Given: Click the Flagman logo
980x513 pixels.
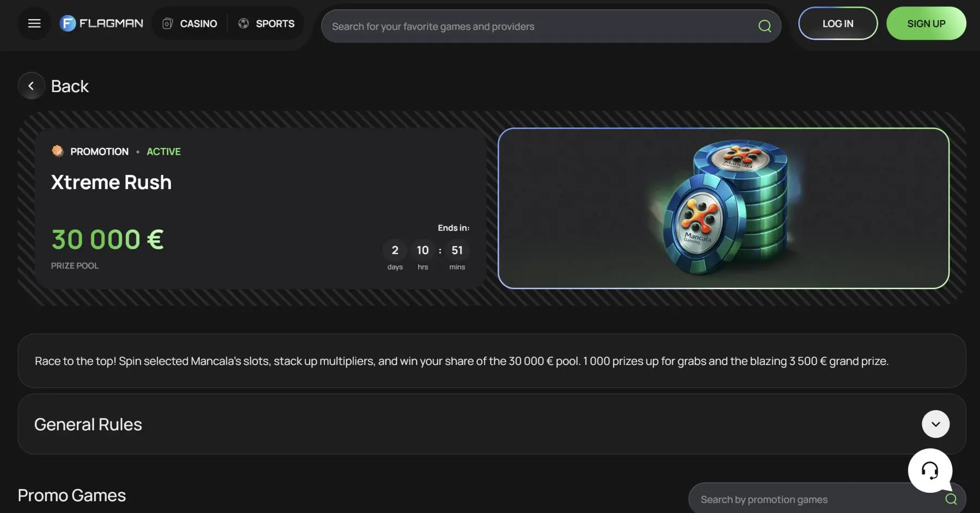Looking at the screenshot, I should (x=101, y=23).
